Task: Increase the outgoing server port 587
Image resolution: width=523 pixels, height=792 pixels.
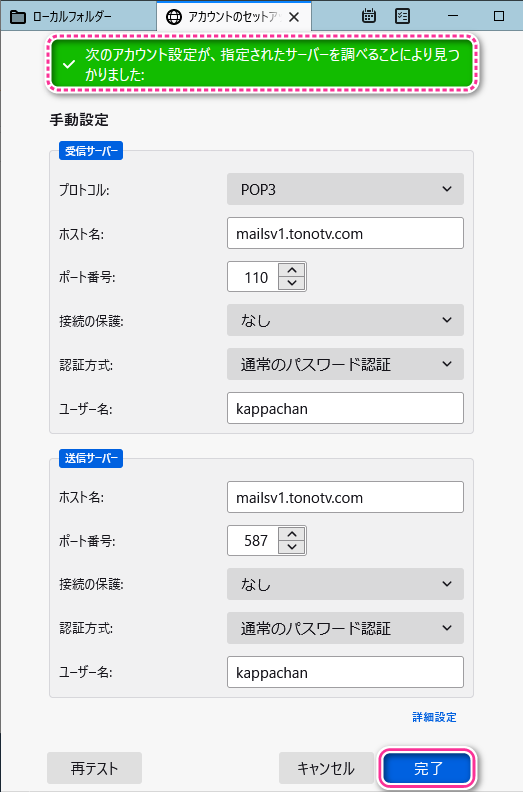Action: click(x=292, y=534)
